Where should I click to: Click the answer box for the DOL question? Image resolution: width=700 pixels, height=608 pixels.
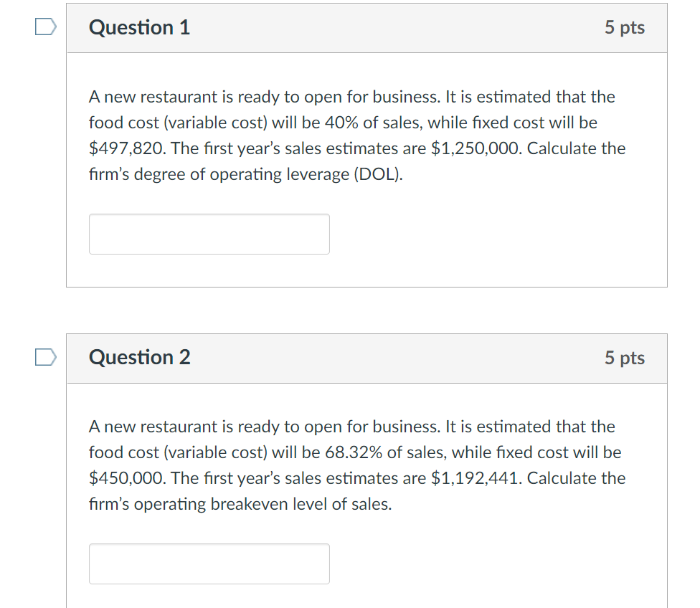click(209, 234)
